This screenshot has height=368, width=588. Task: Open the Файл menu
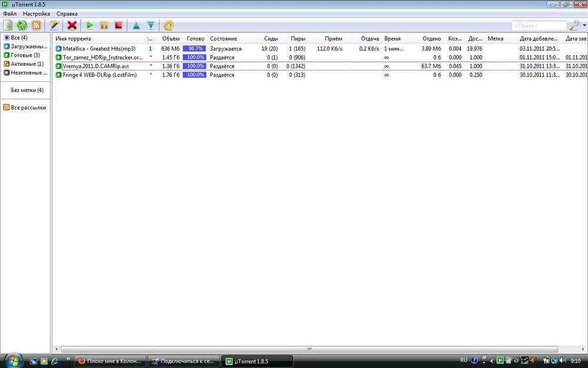click(x=10, y=14)
